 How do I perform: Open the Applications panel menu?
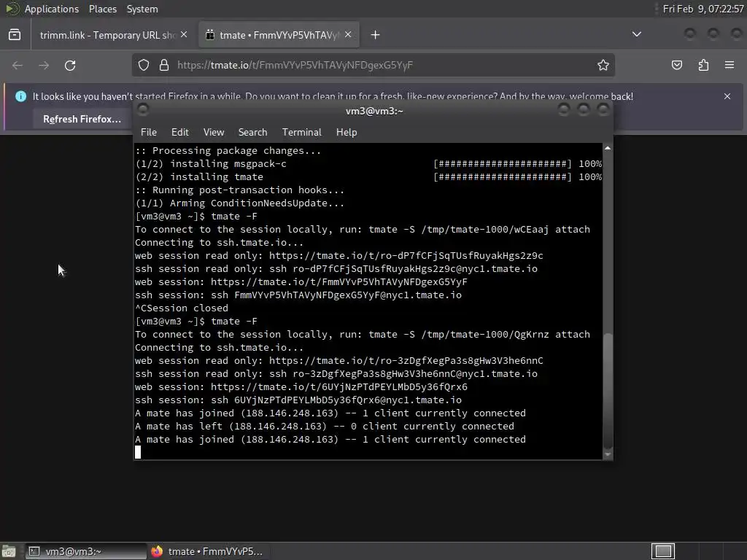52,9
